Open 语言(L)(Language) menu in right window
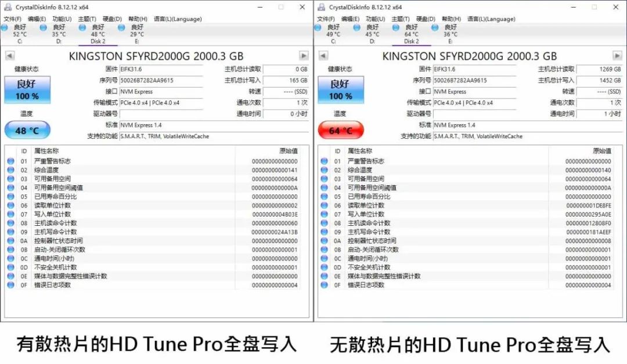627x364 pixels. 491,19
